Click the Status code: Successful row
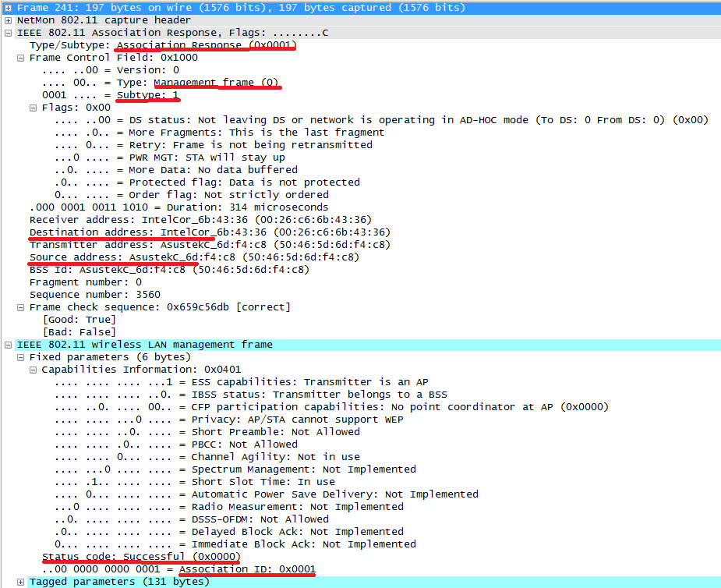This screenshot has height=588, width=721. (140, 557)
